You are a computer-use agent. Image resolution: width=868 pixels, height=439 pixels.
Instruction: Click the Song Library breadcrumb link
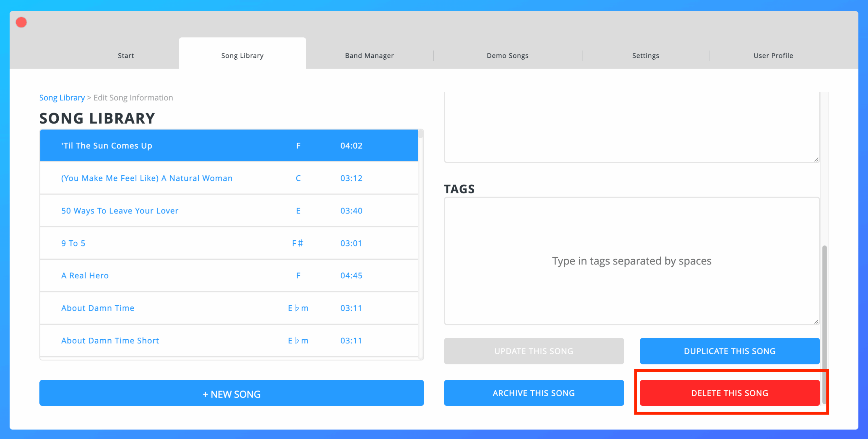[62, 98]
